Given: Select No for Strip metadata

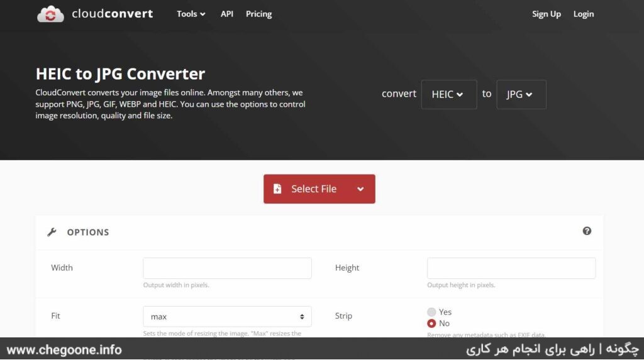Looking at the screenshot, I should pyautogui.click(x=431, y=324).
